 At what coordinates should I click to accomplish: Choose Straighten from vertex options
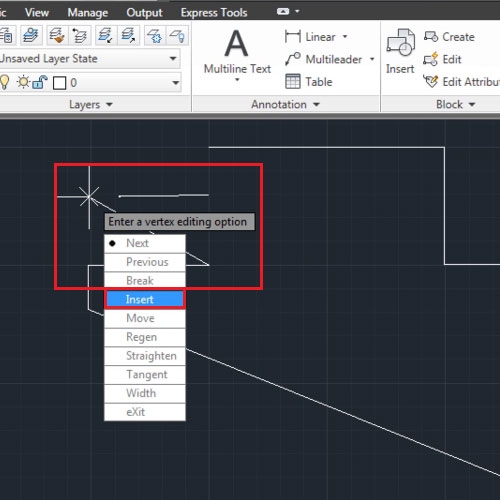(145, 356)
